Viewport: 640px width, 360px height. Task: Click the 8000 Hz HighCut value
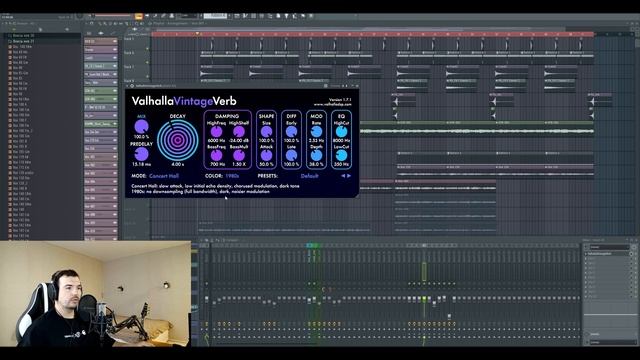pos(341,140)
